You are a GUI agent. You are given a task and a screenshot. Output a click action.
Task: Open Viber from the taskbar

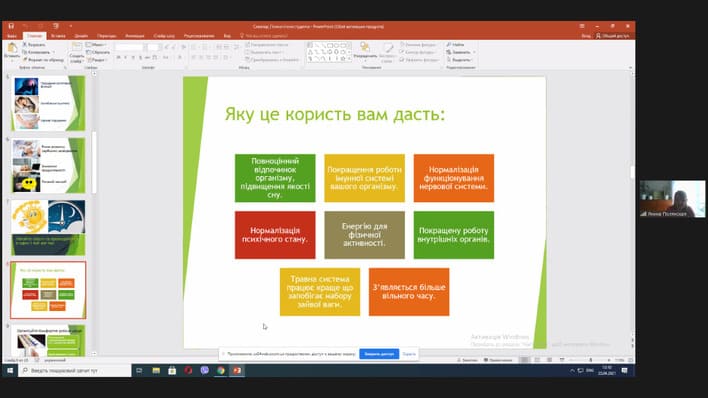point(205,370)
